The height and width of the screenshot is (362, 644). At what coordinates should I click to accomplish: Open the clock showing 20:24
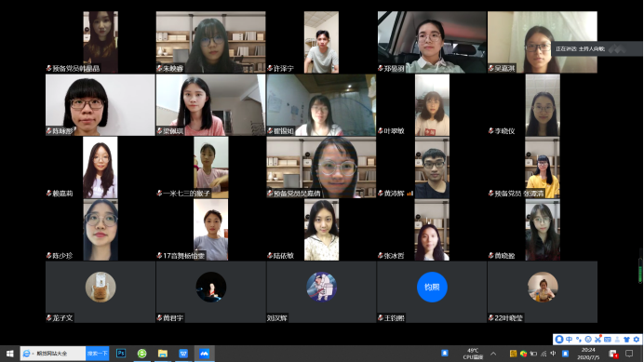click(588, 354)
